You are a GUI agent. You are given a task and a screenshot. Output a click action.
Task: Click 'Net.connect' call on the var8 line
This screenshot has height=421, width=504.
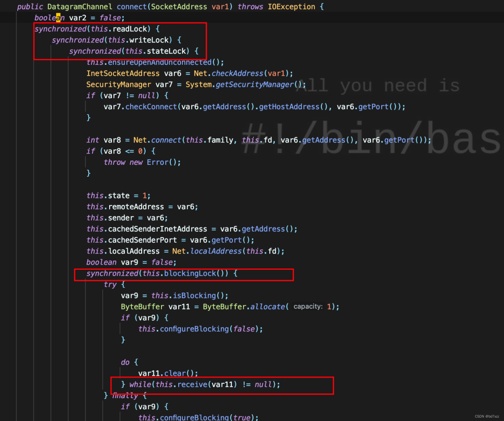(157, 140)
